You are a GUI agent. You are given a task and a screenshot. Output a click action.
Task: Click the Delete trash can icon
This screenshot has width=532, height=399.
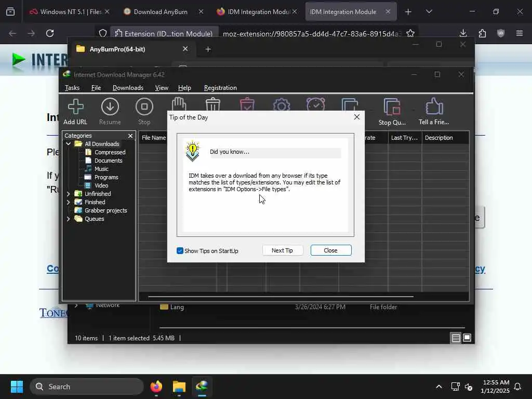(212, 104)
